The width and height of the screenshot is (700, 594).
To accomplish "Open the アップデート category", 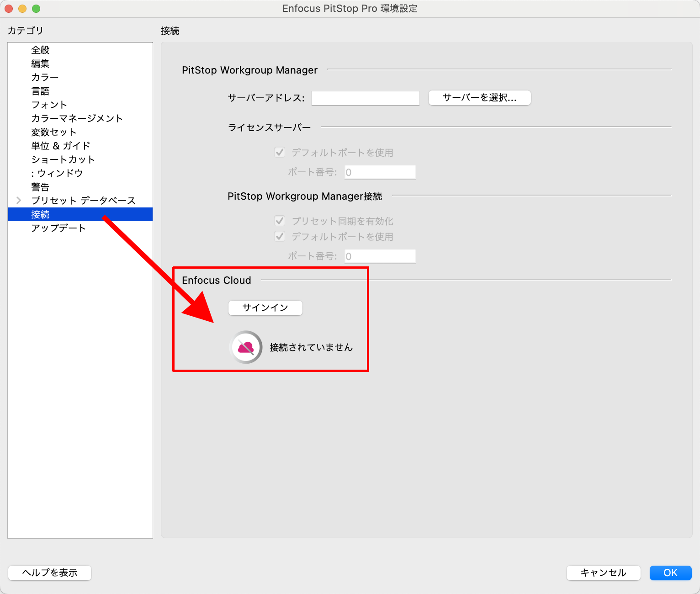I will pyautogui.click(x=80, y=228).
